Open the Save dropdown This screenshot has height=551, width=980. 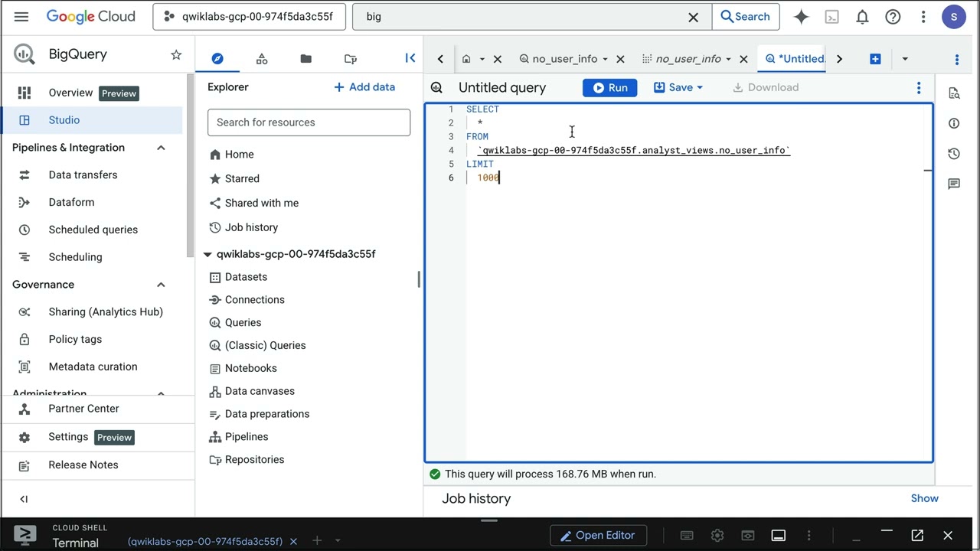coord(678,87)
